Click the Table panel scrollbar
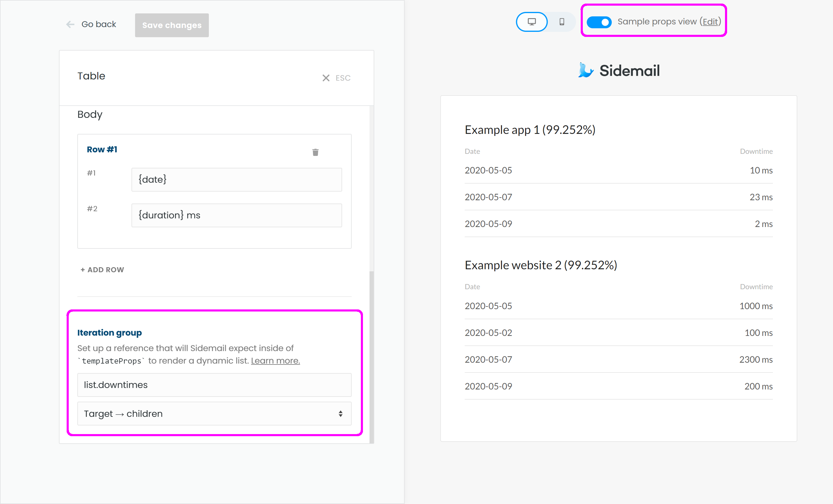This screenshot has width=833, height=504. [x=372, y=357]
